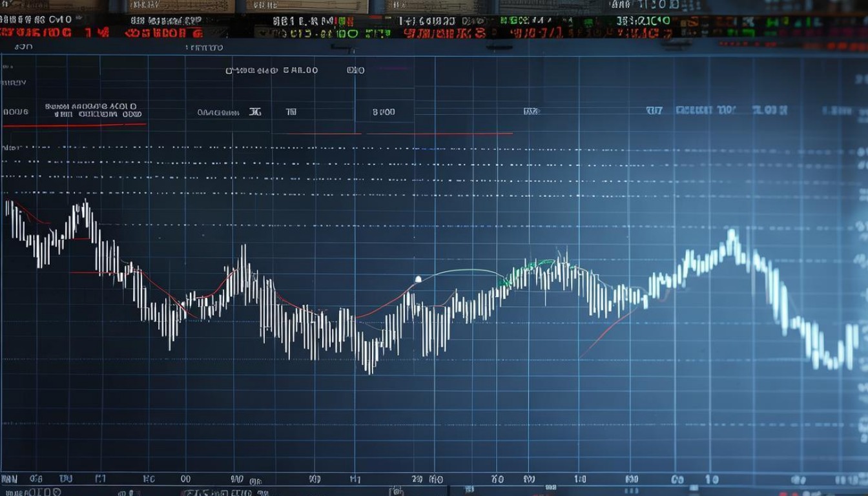Click the tallest candlestick peak on the right
Image resolution: width=868 pixels, height=496 pixels.
[x=732, y=239]
